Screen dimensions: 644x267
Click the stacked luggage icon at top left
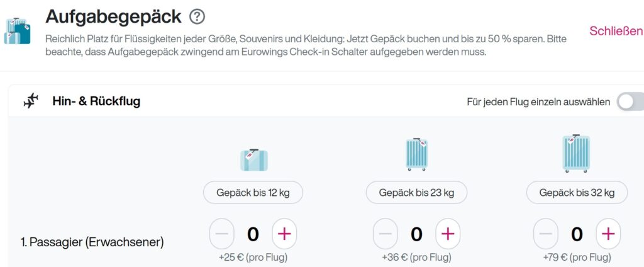click(17, 31)
